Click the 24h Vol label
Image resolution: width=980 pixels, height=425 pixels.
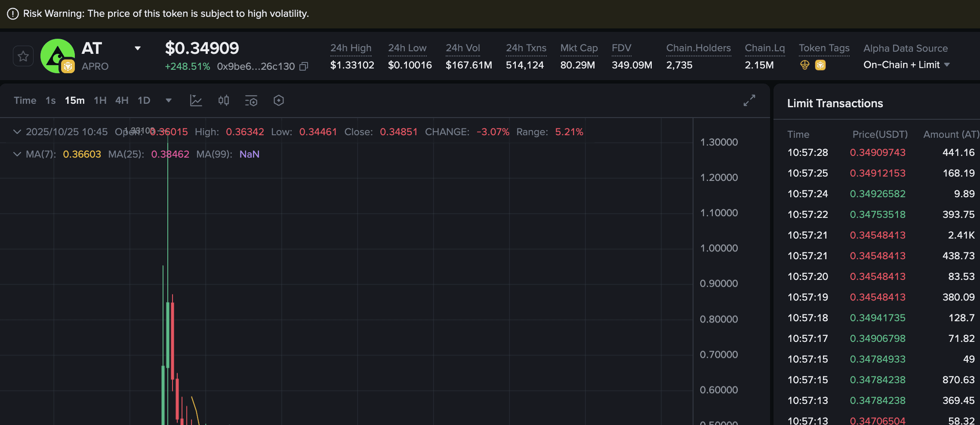click(x=463, y=48)
